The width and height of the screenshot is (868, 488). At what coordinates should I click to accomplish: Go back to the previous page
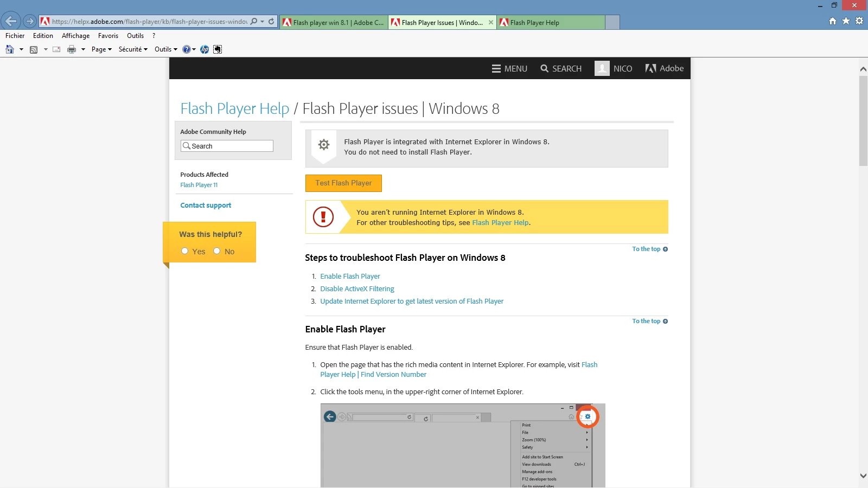tap(11, 21)
